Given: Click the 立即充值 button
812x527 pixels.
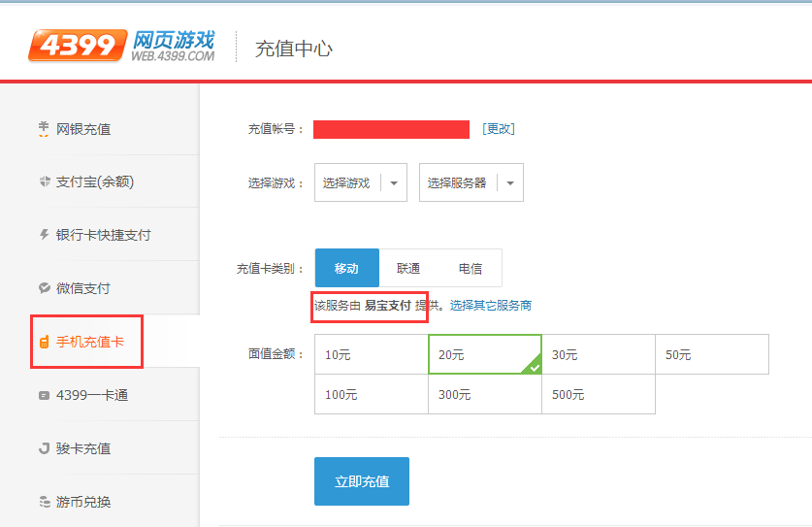Looking at the screenshot, I should click(x=362, y=481).
